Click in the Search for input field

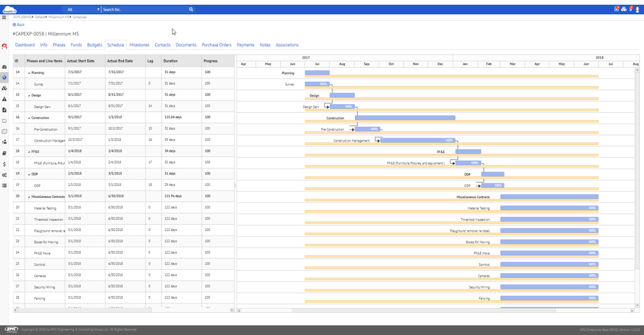coord(144,9)
